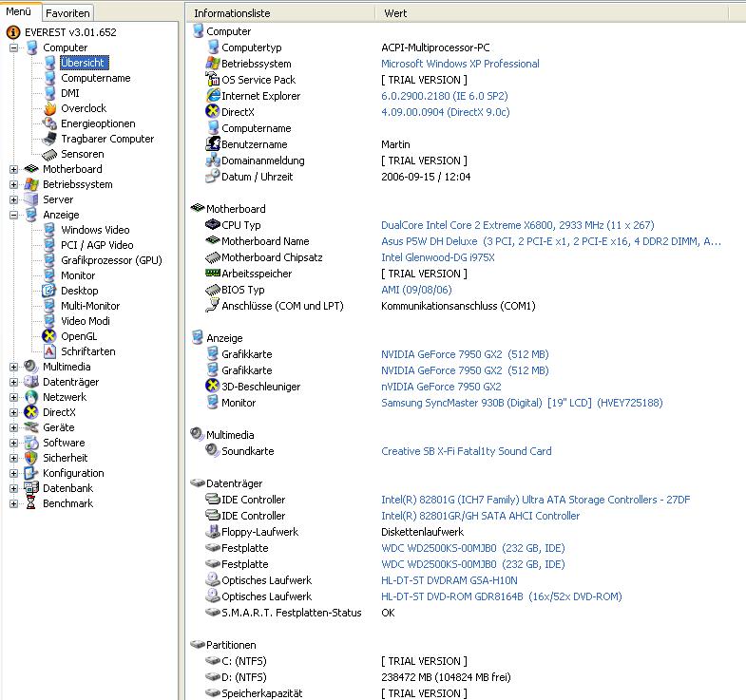Click the Netzwerk globe icon
The width and height of the screenshot is (746, 700).
31,397
